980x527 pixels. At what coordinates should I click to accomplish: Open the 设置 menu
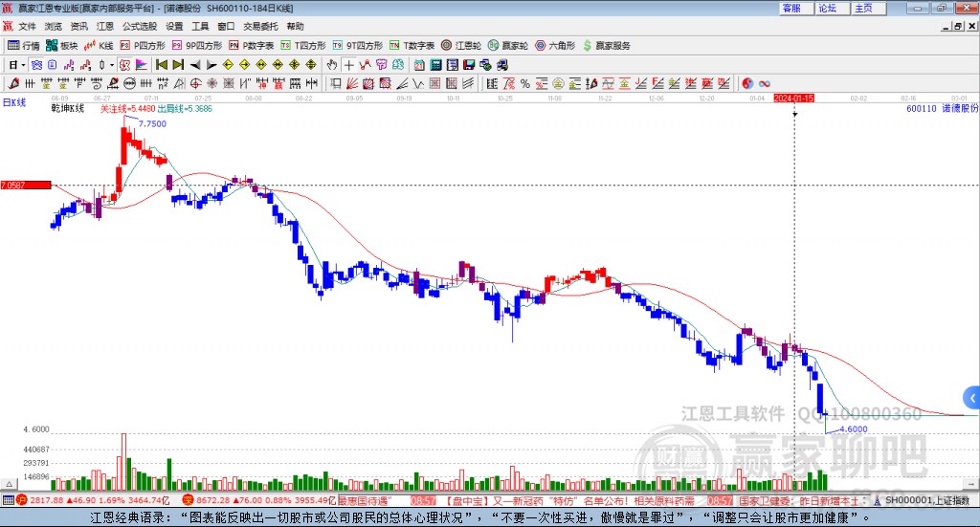174,26
